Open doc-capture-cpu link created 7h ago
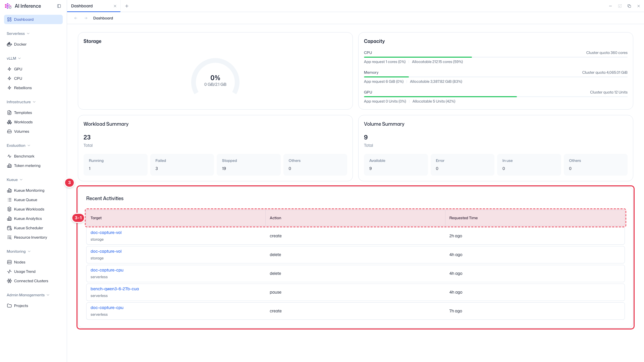The image size is (644, 362). pos(107,308)
